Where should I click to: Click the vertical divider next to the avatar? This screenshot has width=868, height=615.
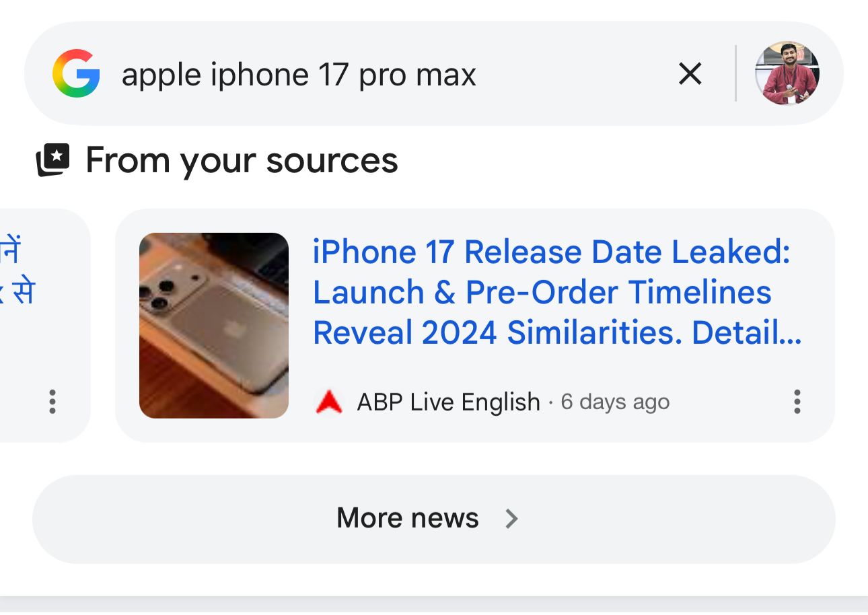click(735, 73)
